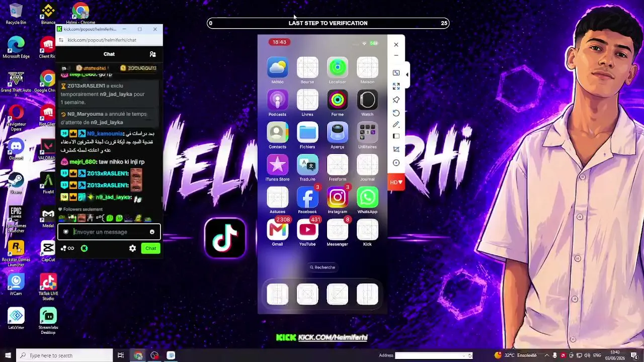Open the HD quality dropdown in mirroring toolbar
Viewport: 644px width, 362px height.
(x=396, y=182)
